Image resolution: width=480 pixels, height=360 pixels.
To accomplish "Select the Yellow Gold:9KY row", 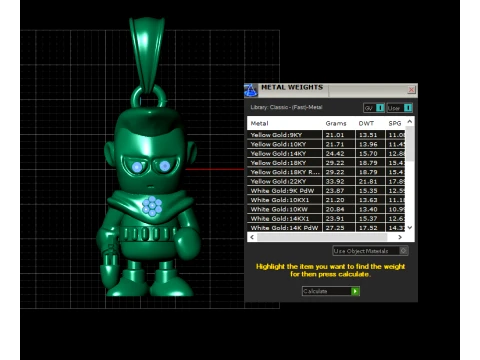I will click(x=326, y=135).
